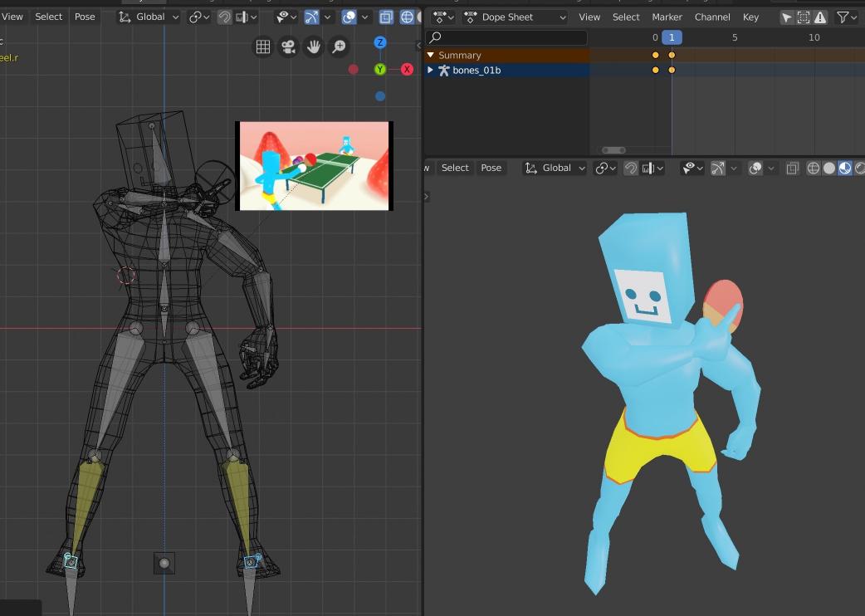Select solid shading in right viewport

828,168
